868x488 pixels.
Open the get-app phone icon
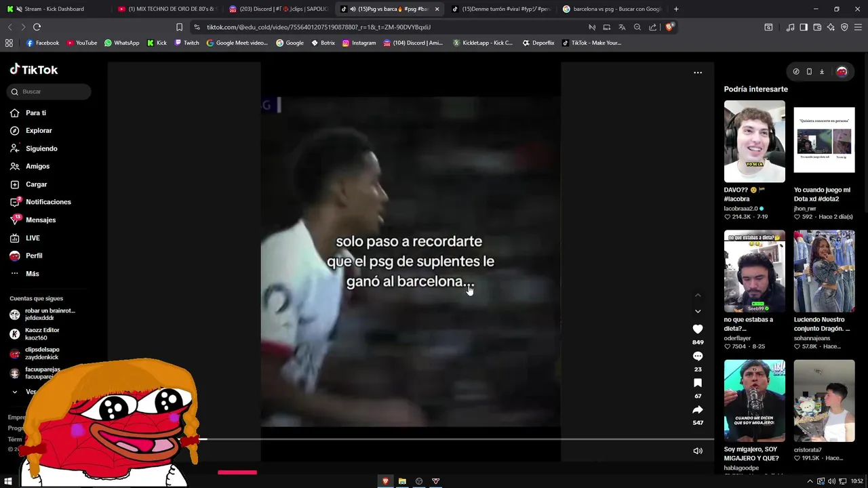(x=809, y=71)
